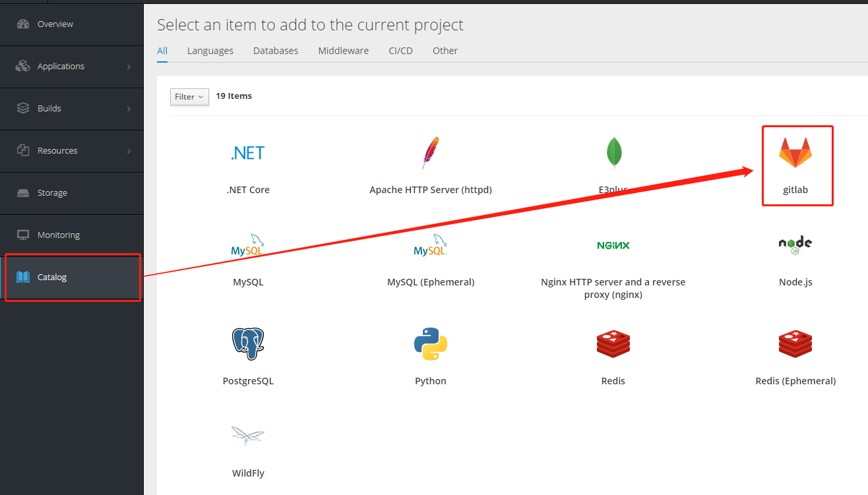Select the MongoDB leaf icon
Viewport: 868px width, 495px height.
[613, 153]
